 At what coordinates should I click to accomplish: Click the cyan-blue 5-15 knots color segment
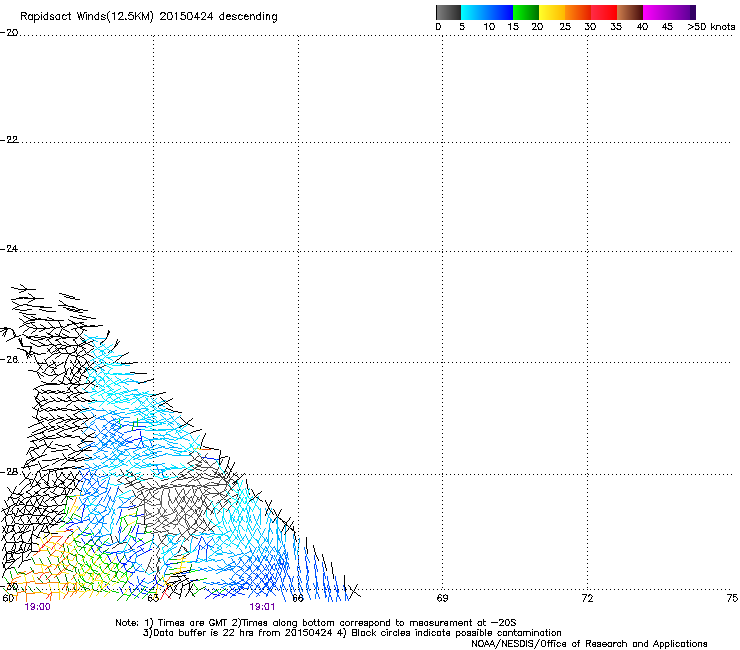(x=487, y=12)
